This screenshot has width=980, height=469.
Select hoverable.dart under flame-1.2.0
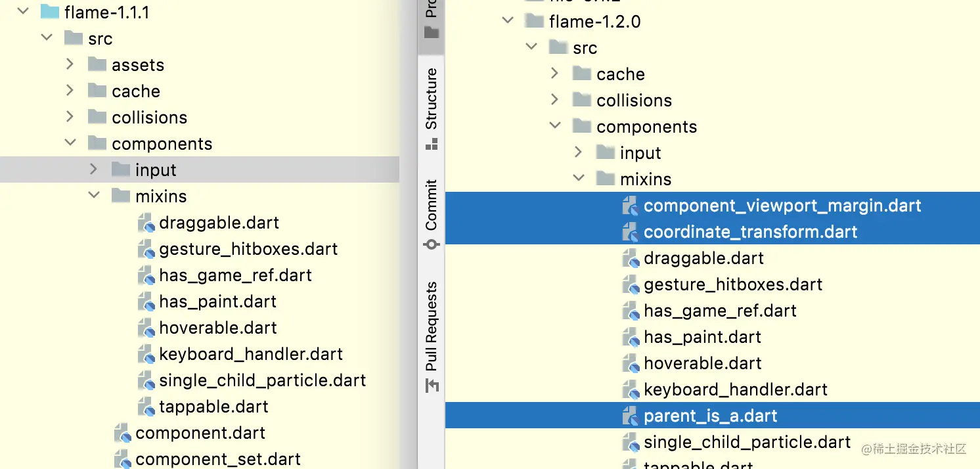(x=703, y=363)
